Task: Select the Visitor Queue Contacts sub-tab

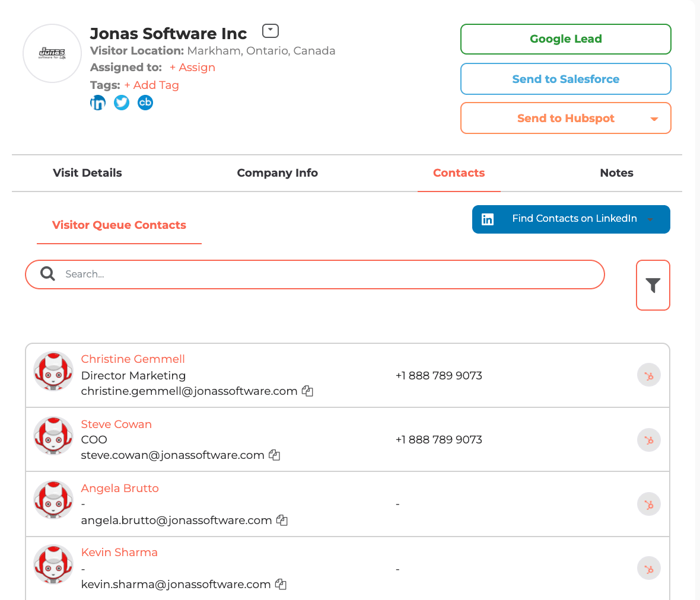Action: (x=119, y=225)
